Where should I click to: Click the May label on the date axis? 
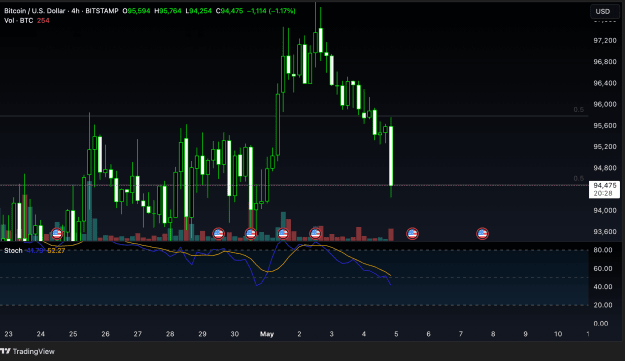click(x=267, y=334)
